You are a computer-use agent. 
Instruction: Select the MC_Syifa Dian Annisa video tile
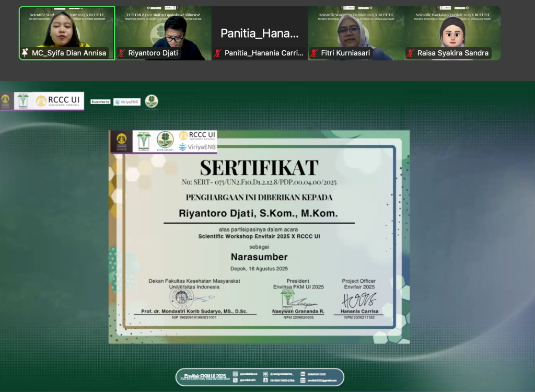tap(67, 33)
